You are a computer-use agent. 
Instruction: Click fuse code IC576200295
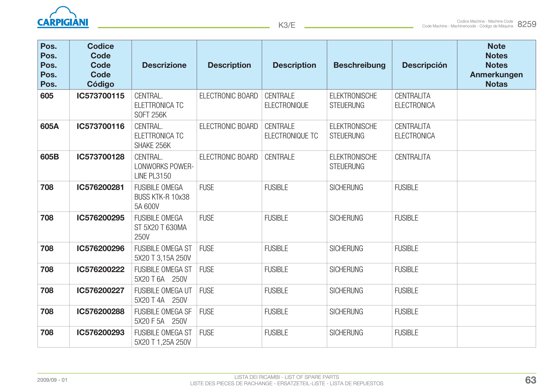pyautogui.click(x=101, y=218)
